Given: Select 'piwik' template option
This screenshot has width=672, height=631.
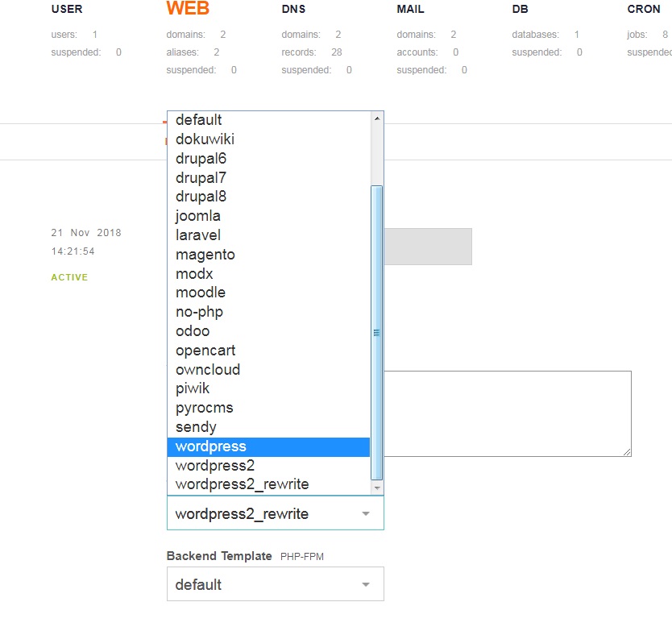Looking at the screenshot, I should click(268, 388).
